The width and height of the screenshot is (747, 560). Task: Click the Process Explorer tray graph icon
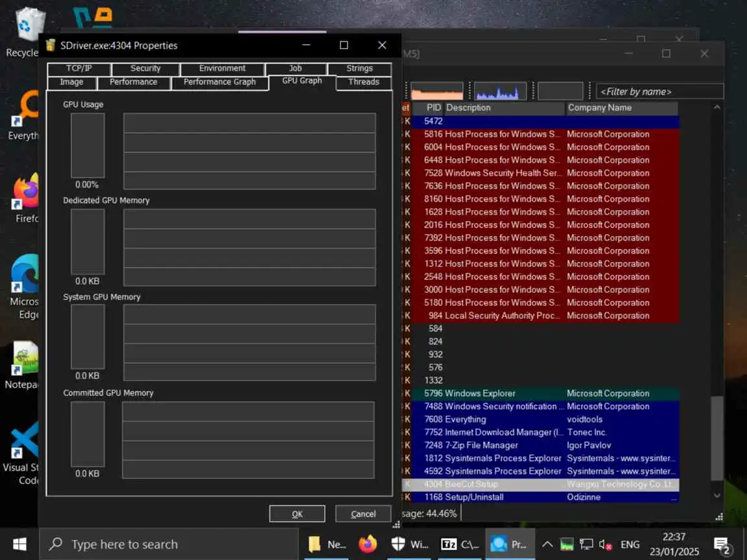click(x=567, y=544)
